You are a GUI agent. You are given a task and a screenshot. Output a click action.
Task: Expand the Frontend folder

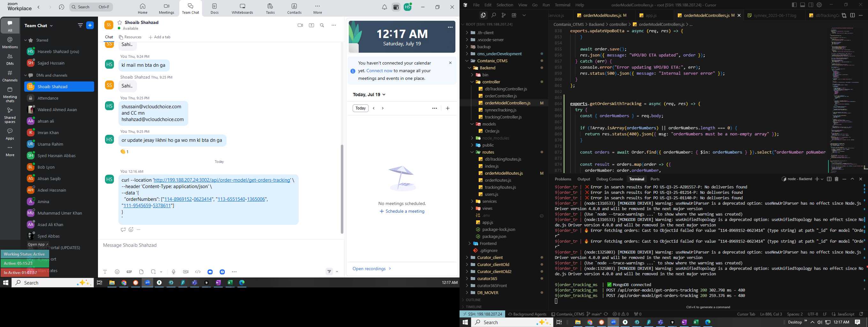(488, 243)
